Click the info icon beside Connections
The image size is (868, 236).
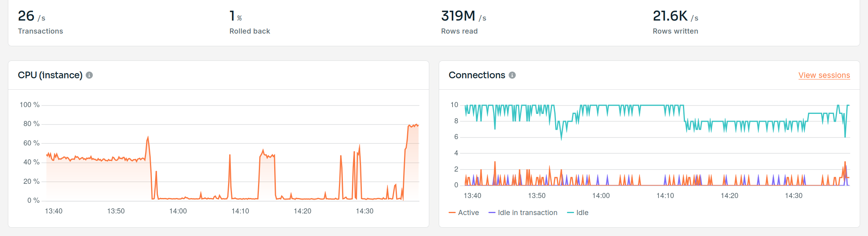pyautogui.click(x=512, y=75)
